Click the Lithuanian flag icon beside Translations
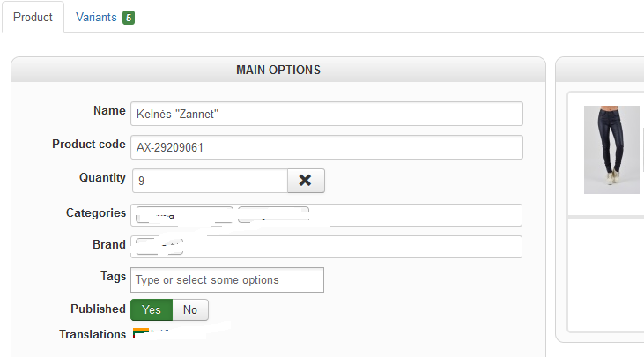The image size is (644, 357). tap(140, 333)
